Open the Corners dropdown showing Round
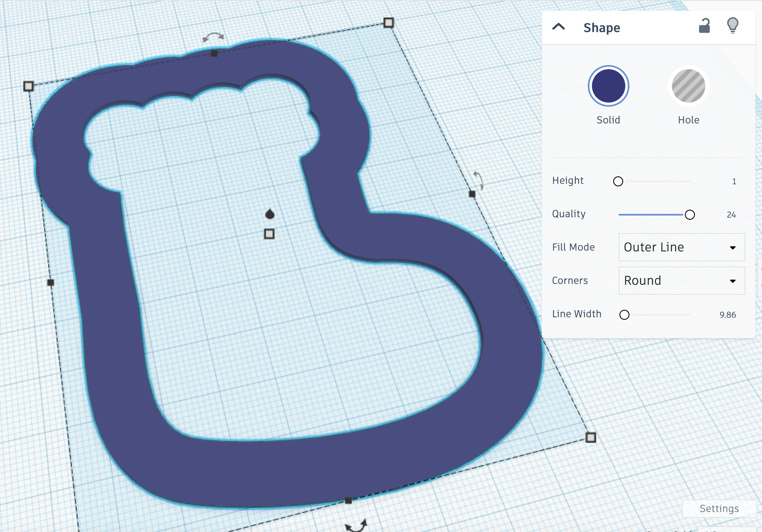This screenshot has height=532, width=762. (681, 281)
